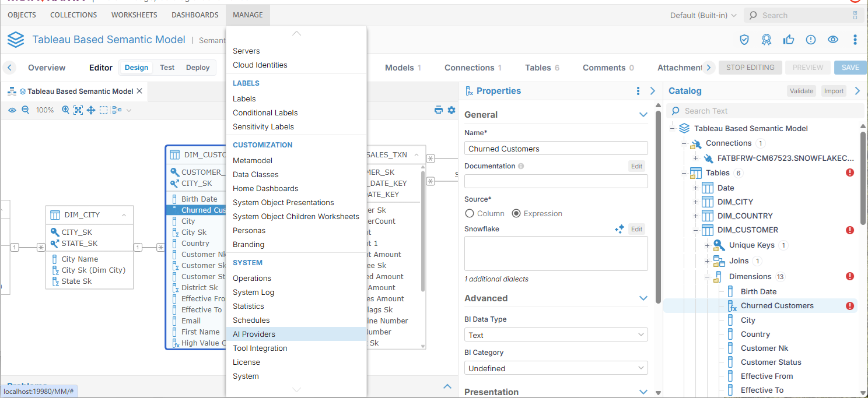Select the Expression source radio button
The width and height of the screenshot is (868, 398).
(516, 213)
